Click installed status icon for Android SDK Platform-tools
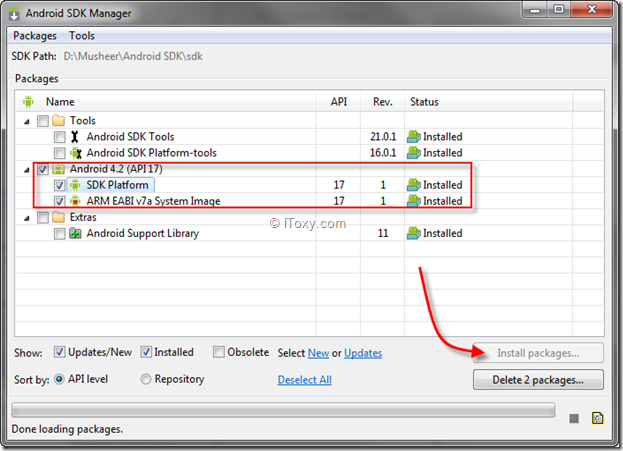The width and height of the screenshot is (623, 451). 414,153
